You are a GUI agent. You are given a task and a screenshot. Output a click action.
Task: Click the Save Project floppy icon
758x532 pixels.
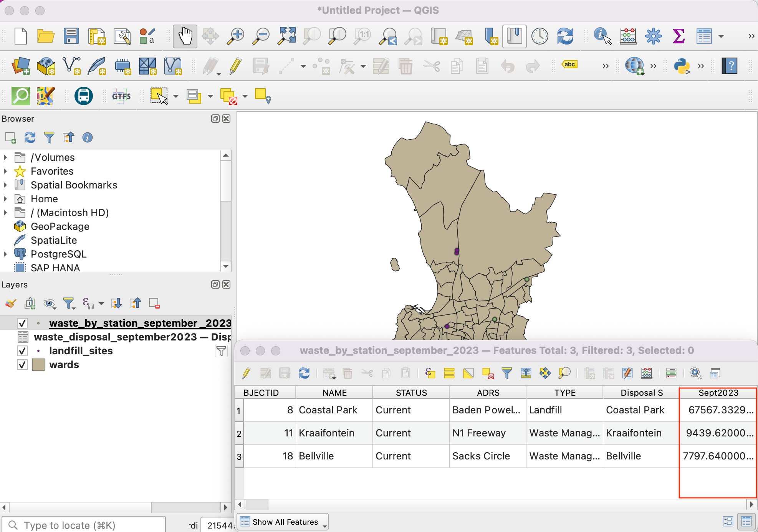click(x=71, y=36)
